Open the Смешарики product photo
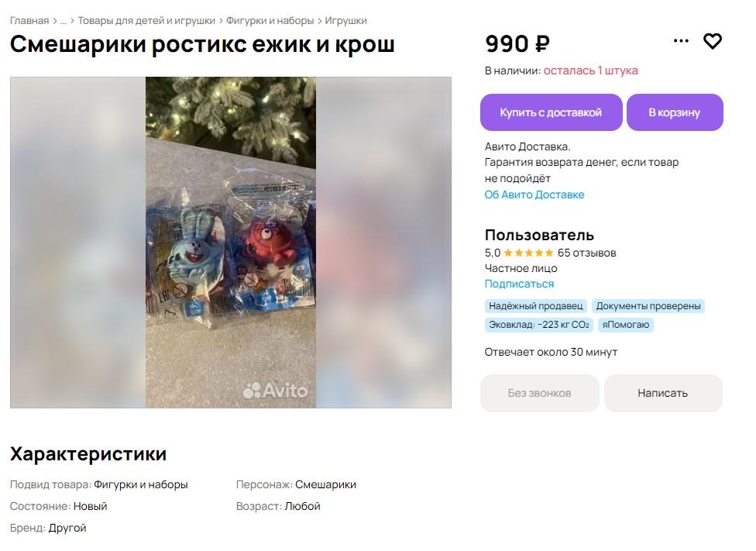The image size is (756, 551). (231, 242)
